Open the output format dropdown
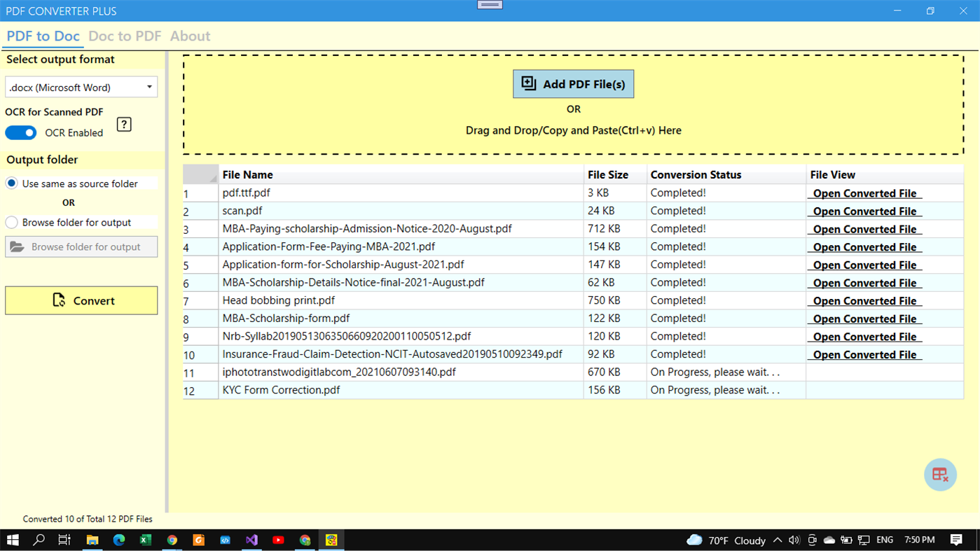Viewport: 980px width, 551px height. pyautogui.click(x=149, y=87)
